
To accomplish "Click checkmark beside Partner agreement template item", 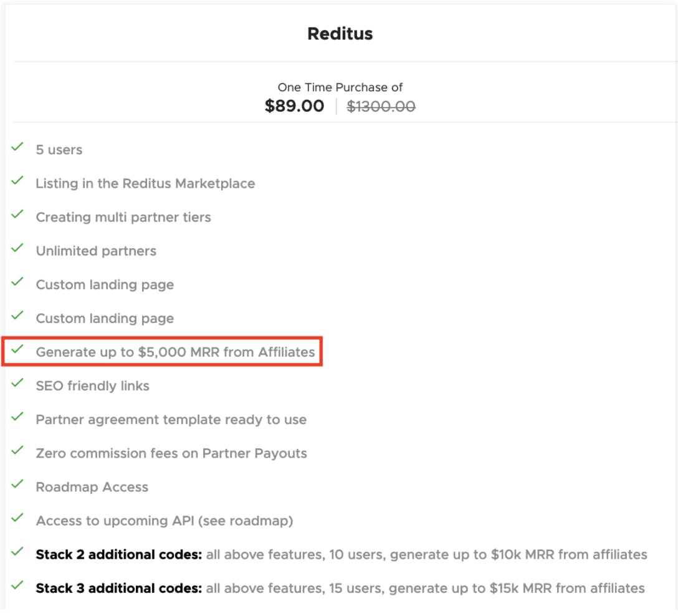I will pyautogui.click(x=17, y=418).
